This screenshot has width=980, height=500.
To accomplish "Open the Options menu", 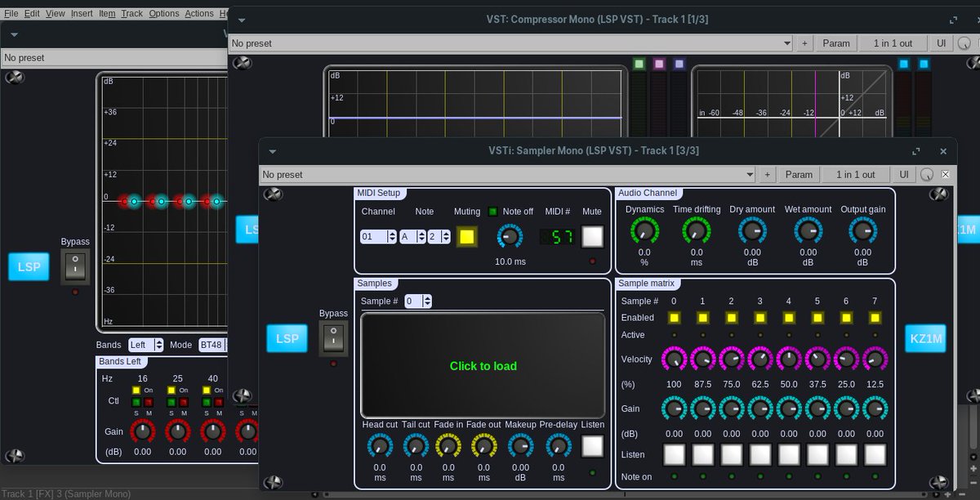I will tap(163, 13).
